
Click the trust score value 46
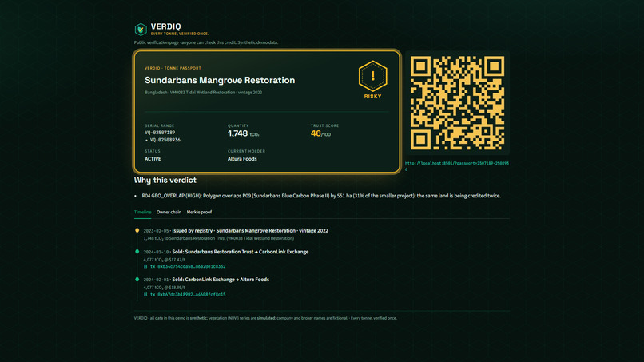pos(316,133)
